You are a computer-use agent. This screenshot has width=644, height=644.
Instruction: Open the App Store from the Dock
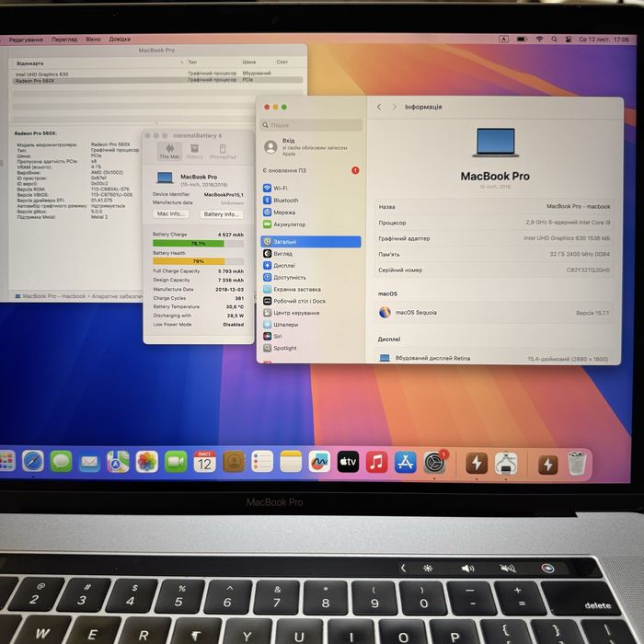[x=406, y=462]
